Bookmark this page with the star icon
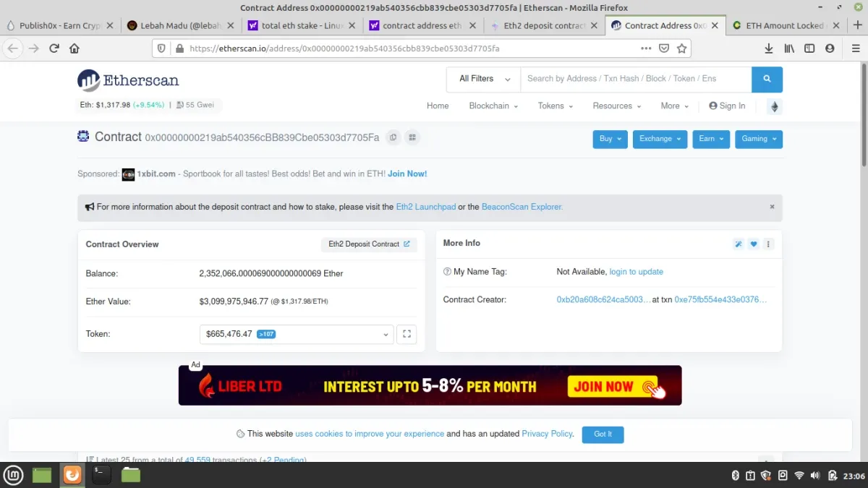The image size is (868, 488). coord(681,48)
